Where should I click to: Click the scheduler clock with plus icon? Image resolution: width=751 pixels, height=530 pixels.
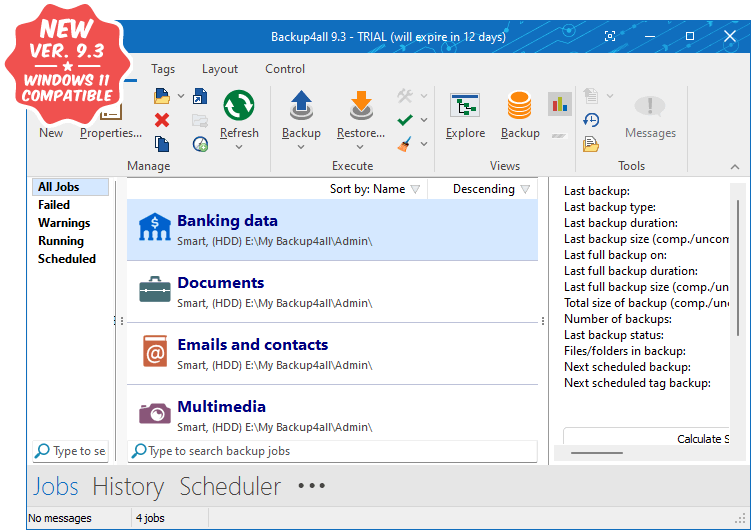[x=200, y=144]
